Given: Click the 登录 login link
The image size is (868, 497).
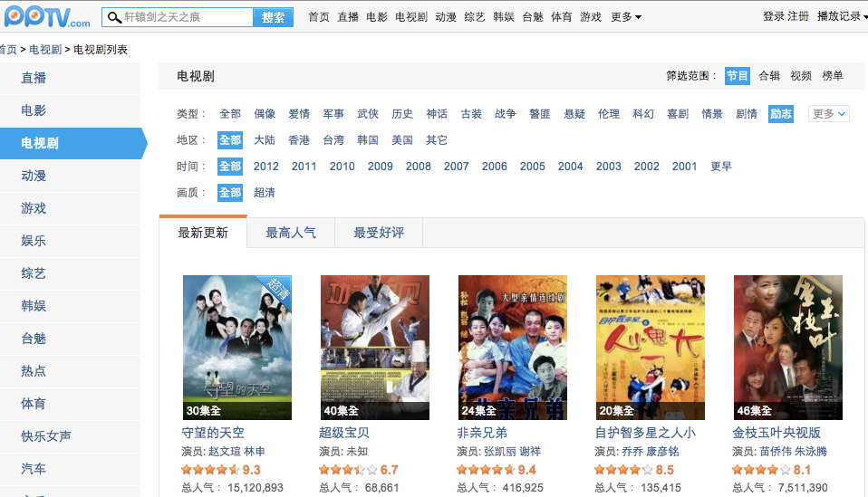Looking at the screenshot, I should pos(773,16).
